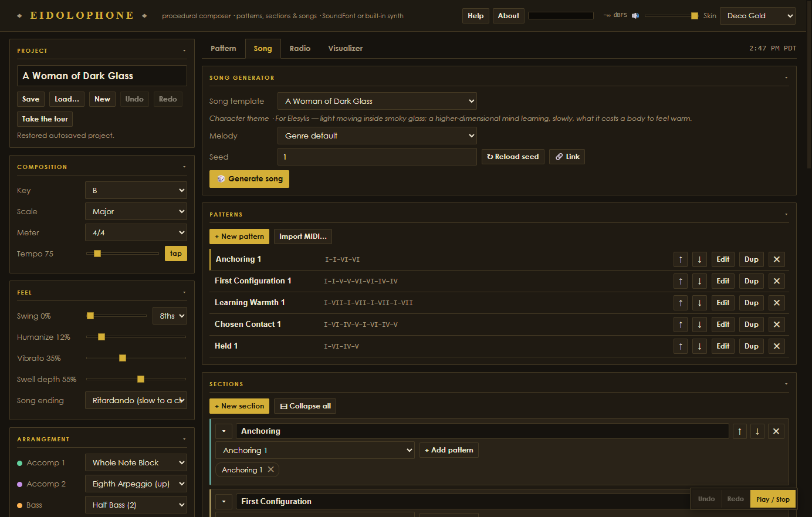Save the project

(31, 99)
